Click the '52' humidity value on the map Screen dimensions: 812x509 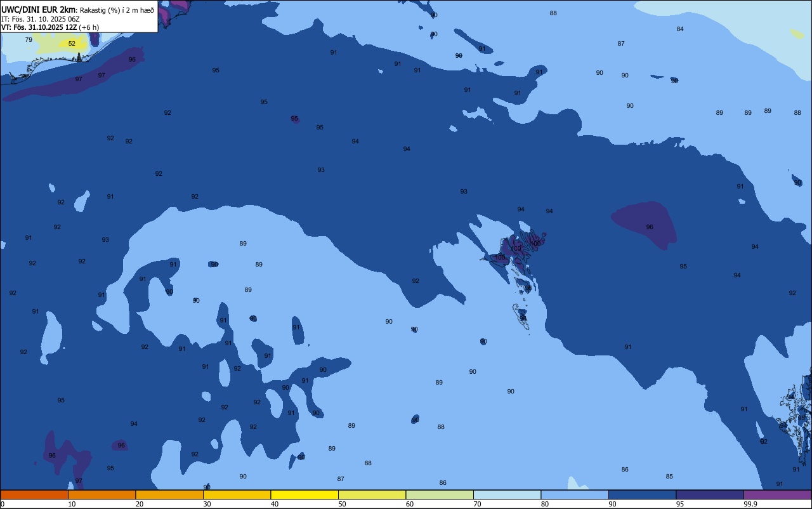tap(72, 44)
